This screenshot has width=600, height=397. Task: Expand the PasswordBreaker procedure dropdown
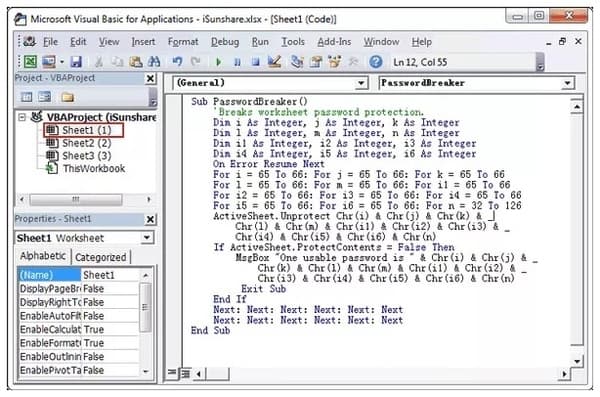(x=567, y=83)
